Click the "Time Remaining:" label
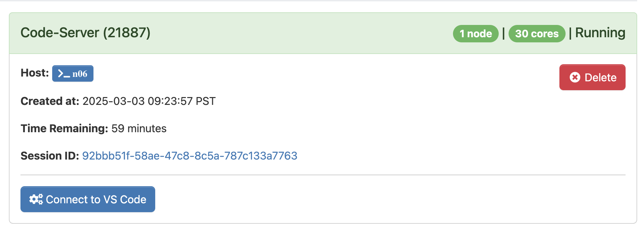The image size is (644, 233). point(64,128)
